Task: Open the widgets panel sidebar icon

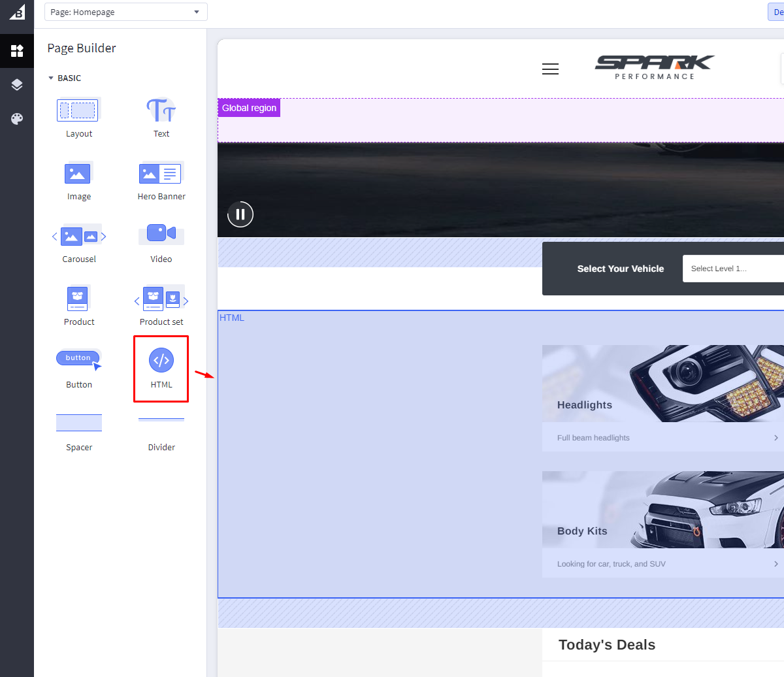Action: tap(17, 50)
